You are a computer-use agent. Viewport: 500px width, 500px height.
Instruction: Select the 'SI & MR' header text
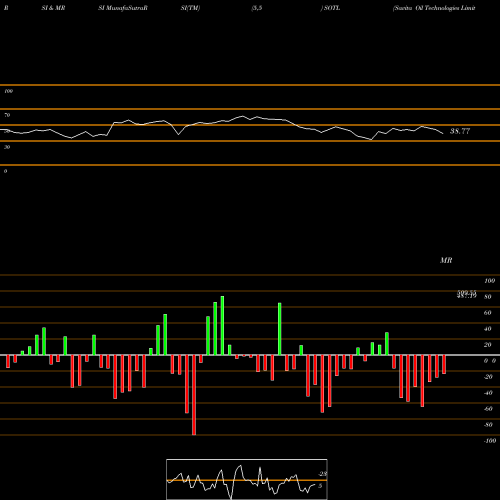point(53,8)
